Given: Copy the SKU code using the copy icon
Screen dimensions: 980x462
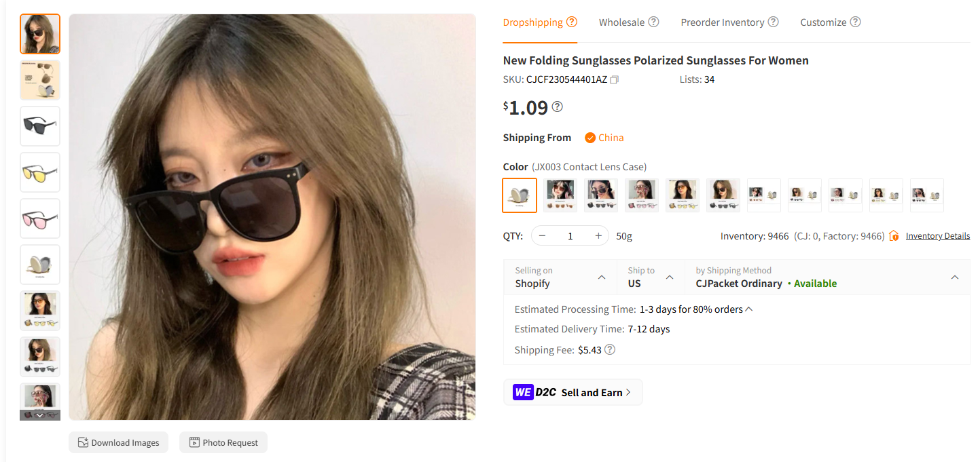Looking at the screenshot, I should [x=614, y=79].
